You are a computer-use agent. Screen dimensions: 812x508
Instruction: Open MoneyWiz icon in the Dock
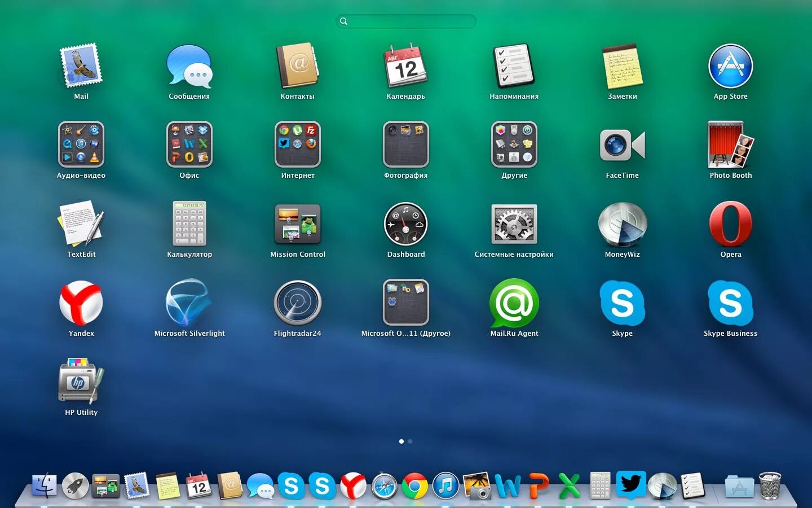pyautogui.click(x=662, y=486)
